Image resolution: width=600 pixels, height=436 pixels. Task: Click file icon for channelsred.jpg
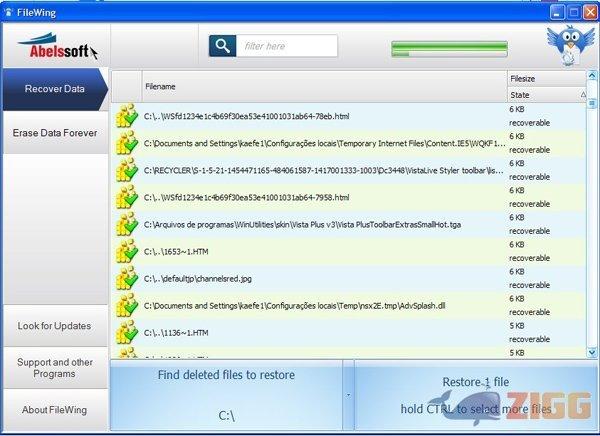pyautogui.click(x=126, y=278)
